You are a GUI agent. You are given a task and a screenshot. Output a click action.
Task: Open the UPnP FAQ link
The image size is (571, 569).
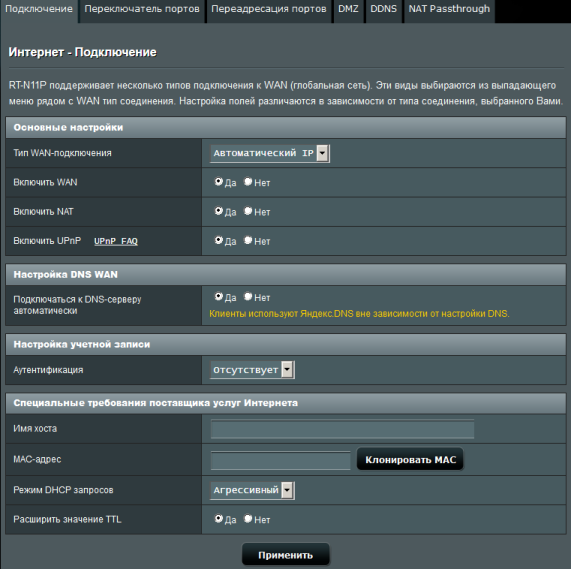tap(116, 241)
